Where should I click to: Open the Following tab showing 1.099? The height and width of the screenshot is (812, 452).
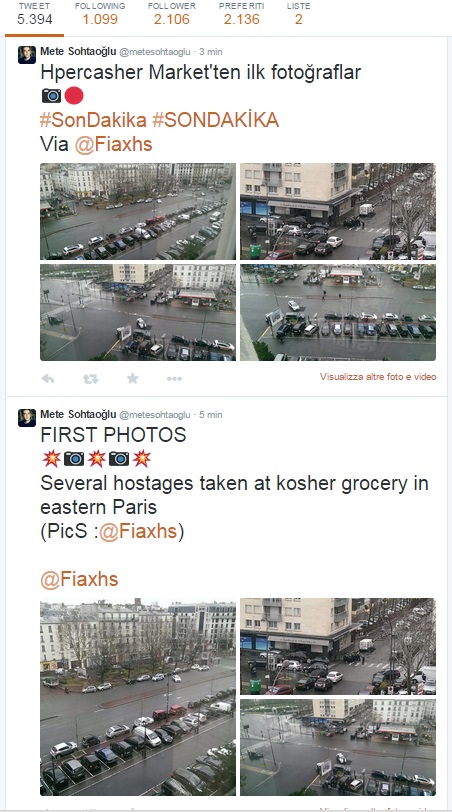100,14
